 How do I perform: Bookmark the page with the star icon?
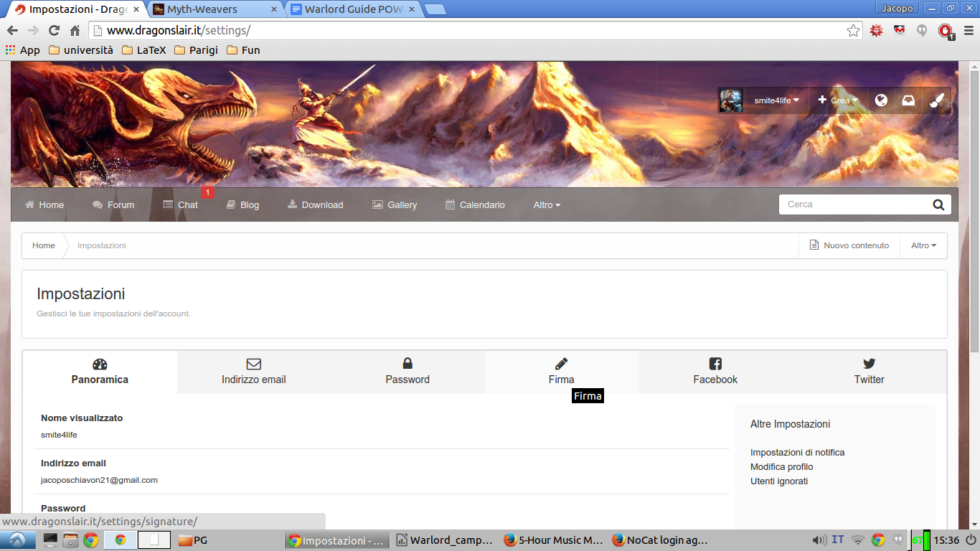click(x=853, y=30)
